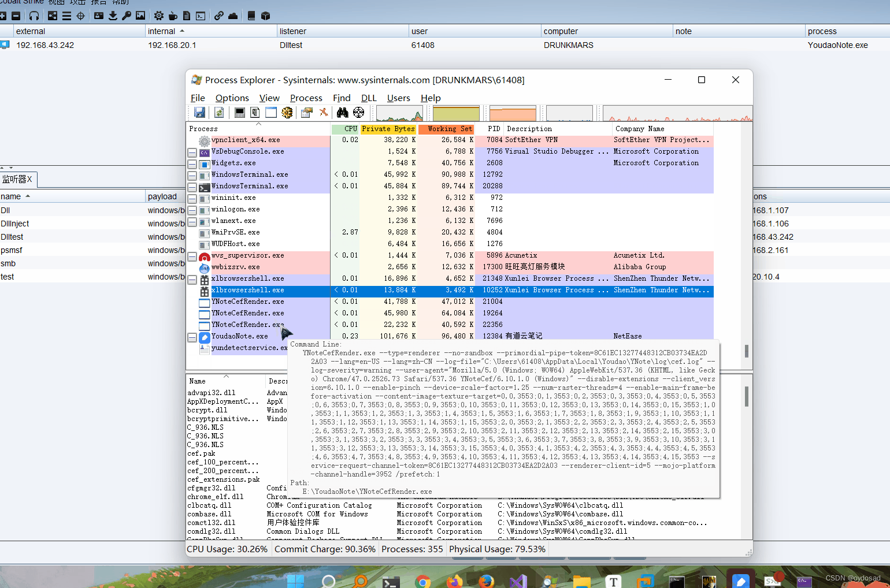
Task: Click the Save icon in Process Explorer toolbar
Action: (x=199, y=113)
